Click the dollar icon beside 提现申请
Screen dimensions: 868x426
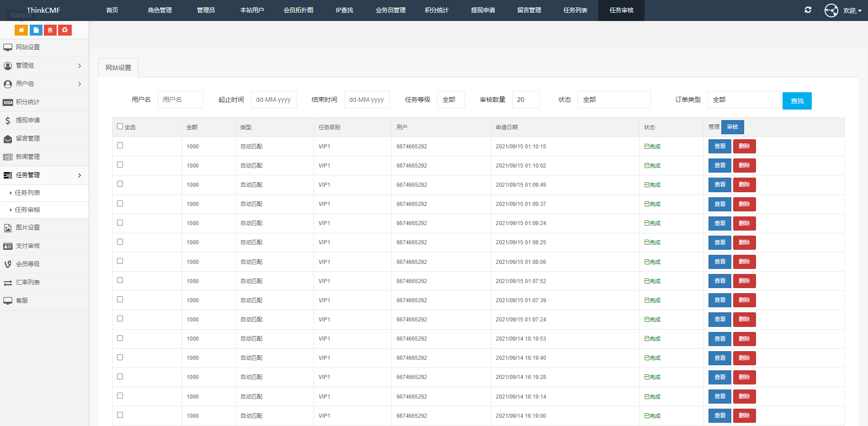[8, 121]
